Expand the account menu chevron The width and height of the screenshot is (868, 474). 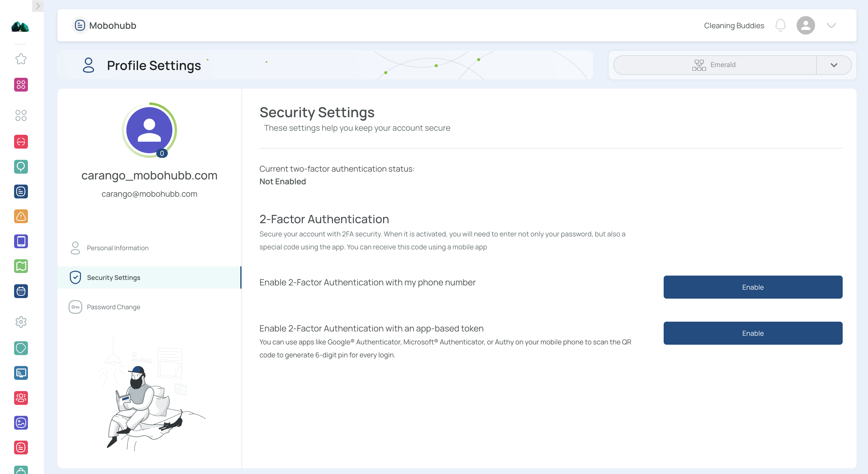pyautogui.click(x=831, y=25)
